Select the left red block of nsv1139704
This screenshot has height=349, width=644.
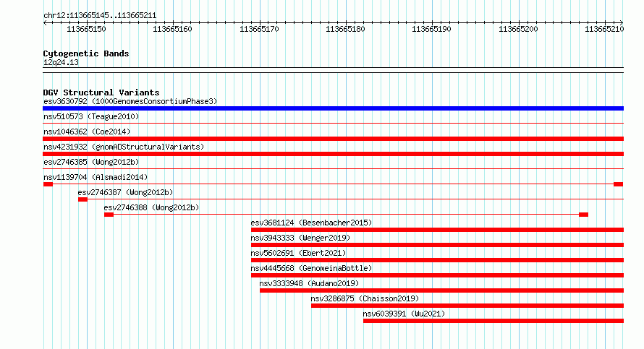(48, 184)
